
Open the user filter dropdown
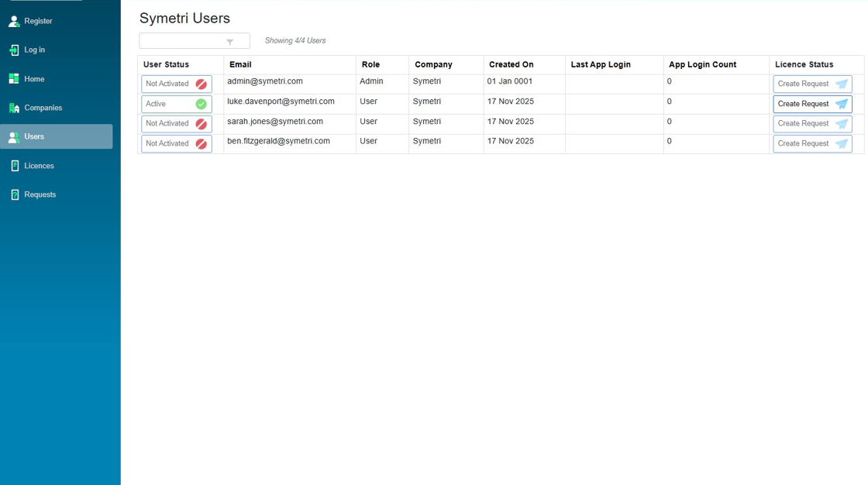tap(194, 41)
